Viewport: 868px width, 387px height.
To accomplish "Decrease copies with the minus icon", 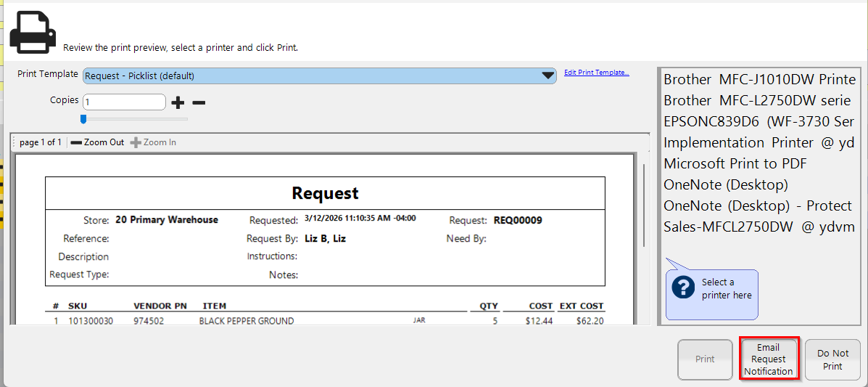I will 199,102.
